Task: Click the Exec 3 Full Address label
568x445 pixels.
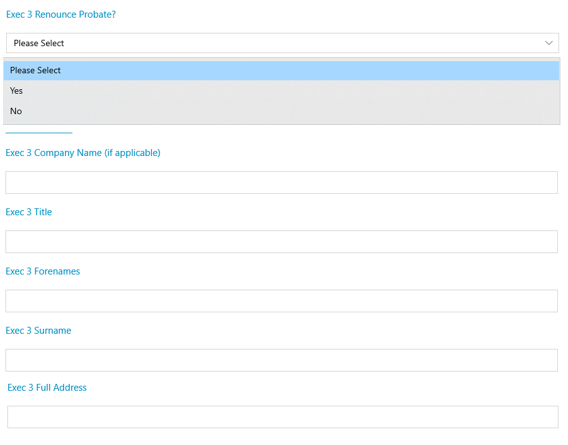Action: [47, 387]
